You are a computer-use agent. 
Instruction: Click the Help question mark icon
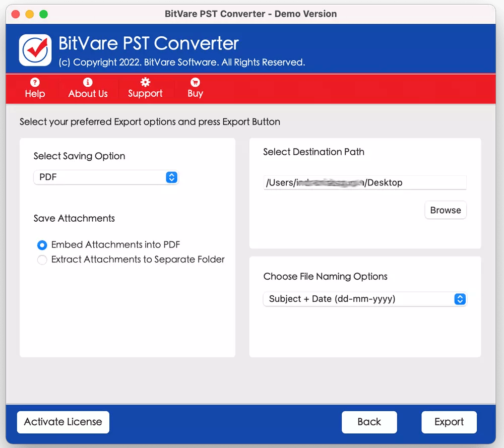pos(35,82)
